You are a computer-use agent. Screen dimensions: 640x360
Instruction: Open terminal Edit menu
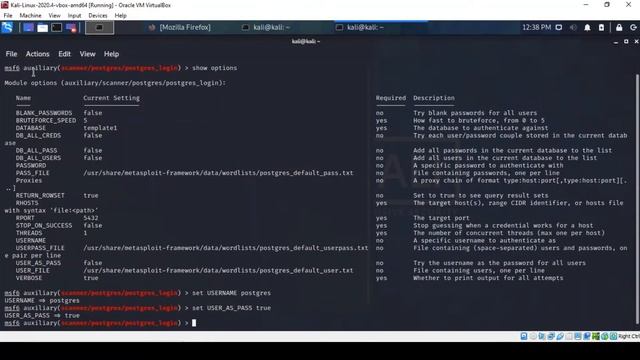tap(64, 54)
